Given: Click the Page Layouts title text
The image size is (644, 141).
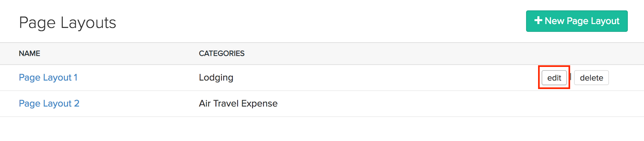Looking at the screenshot, I should pos(67,23).
